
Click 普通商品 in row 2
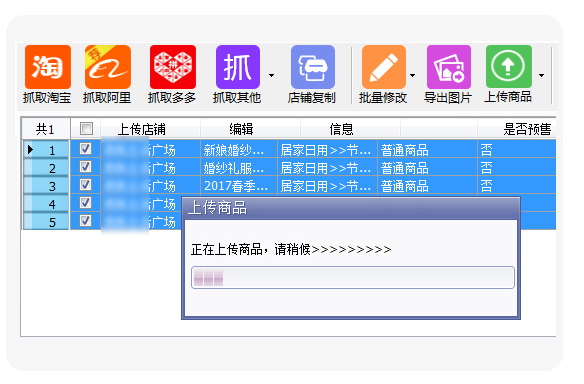(x=428, y=167)
